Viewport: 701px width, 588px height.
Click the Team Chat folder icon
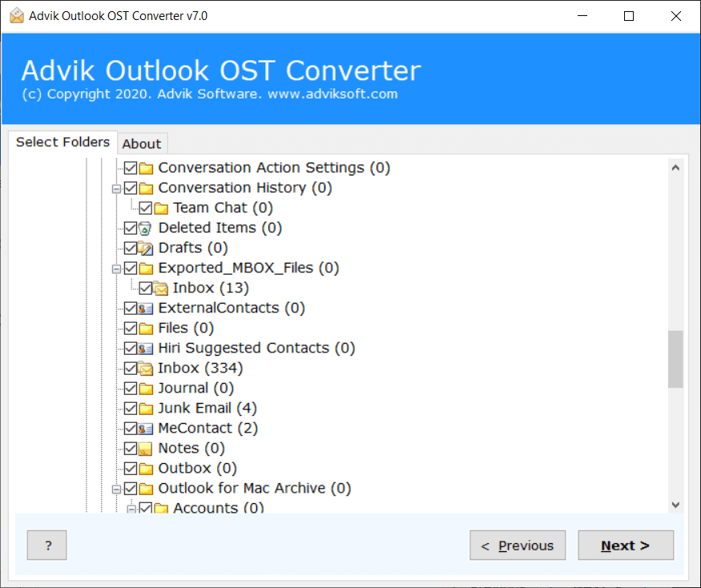click(x=161, y=208)
